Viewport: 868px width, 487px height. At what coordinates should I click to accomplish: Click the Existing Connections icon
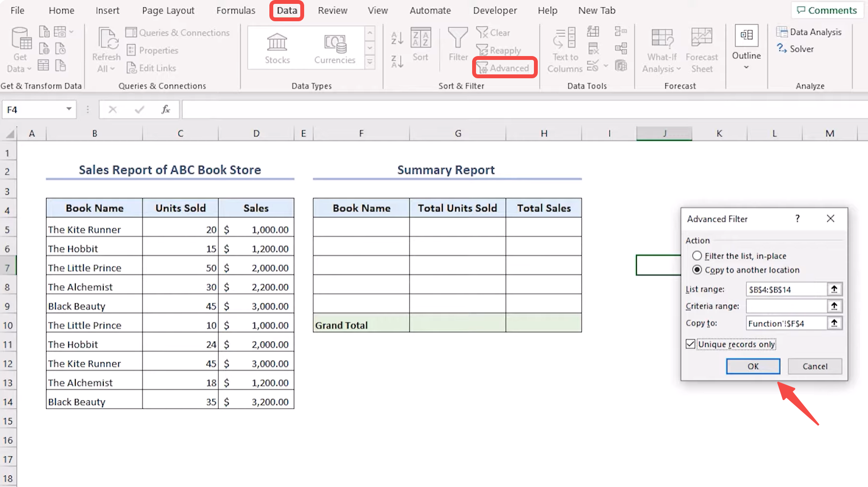click(60, 65)
